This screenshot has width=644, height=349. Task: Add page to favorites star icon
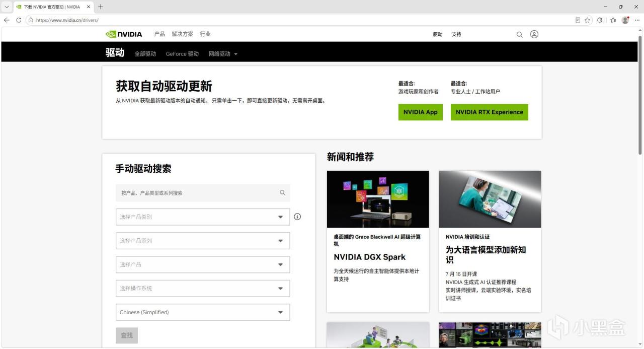[587, 20]
